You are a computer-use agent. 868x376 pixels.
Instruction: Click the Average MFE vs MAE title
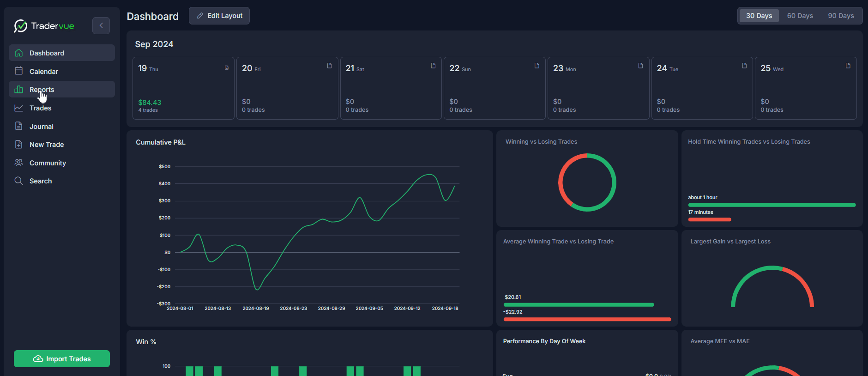click(x=720, y=341)
